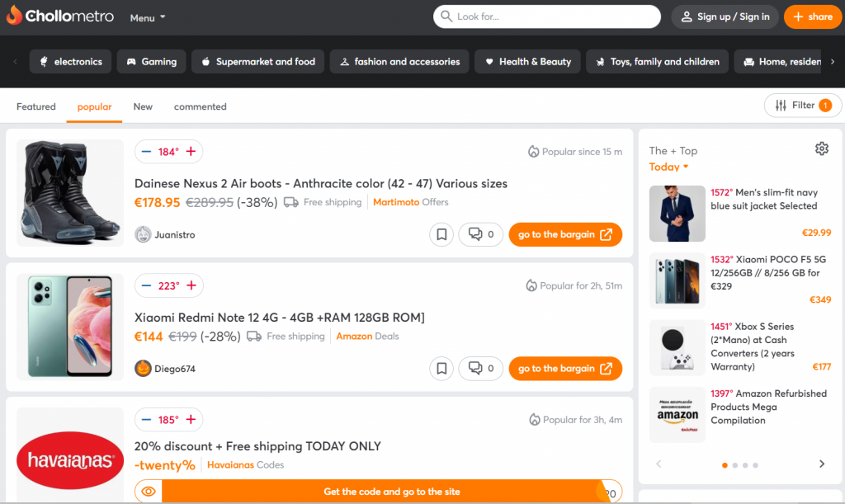Open the Filter options

pos(803,106)
